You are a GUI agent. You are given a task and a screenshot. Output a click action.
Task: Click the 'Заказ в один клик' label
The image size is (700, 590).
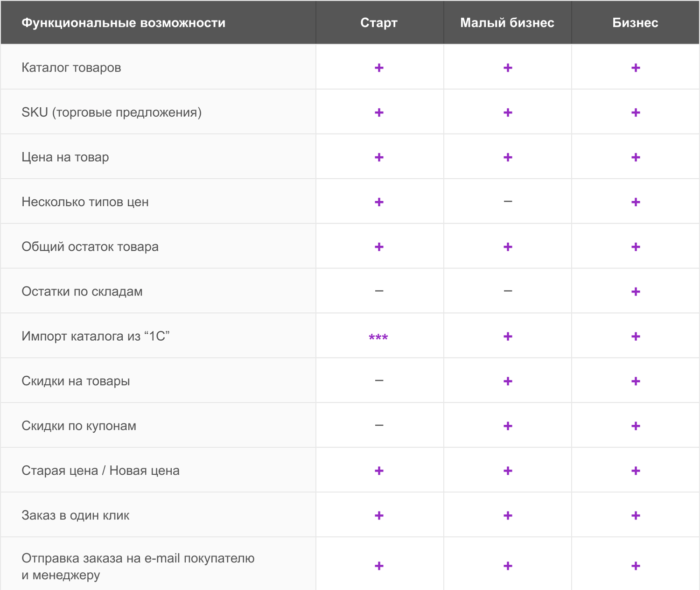(x=76, y=515)
